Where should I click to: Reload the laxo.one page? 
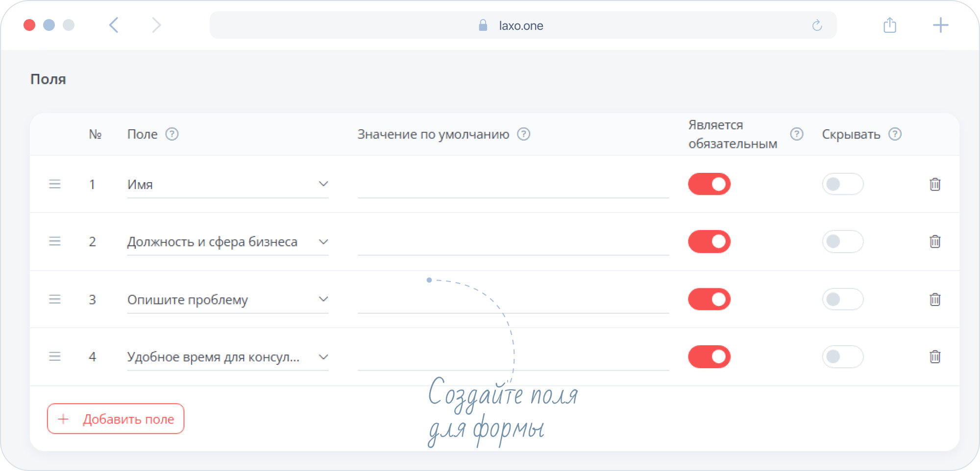click(x=817, y=25)
